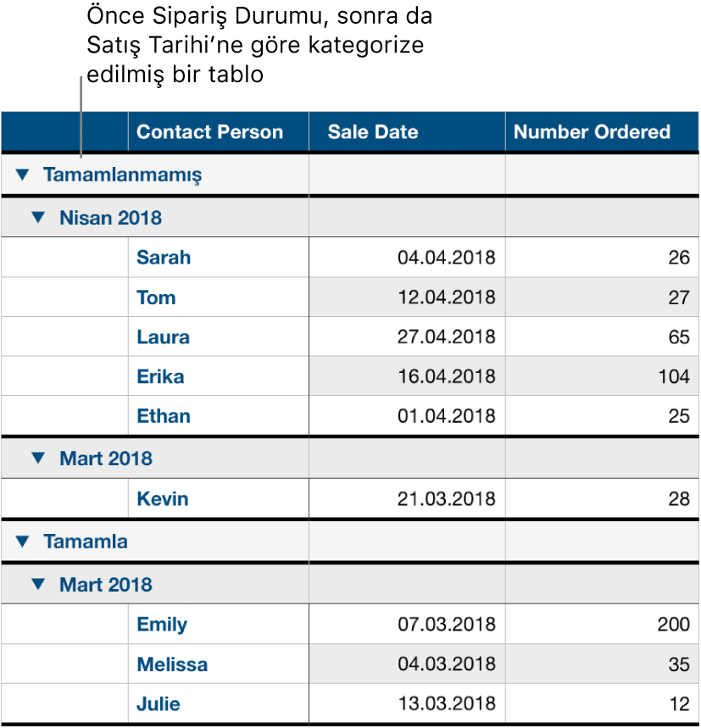Viewport: 701px width, 728px height.
Task: Click the Kevin contact entry
Action: (162, 499)
